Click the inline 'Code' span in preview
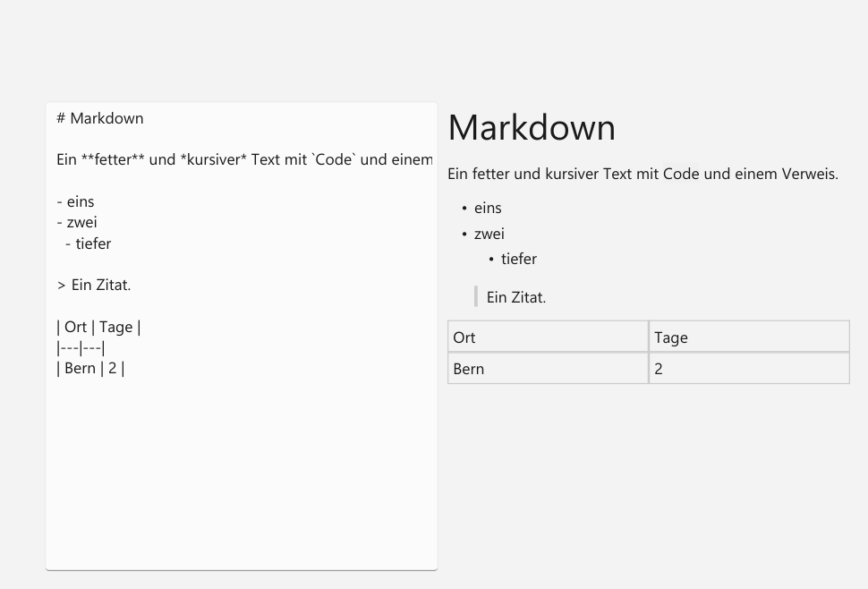868x589 pixels. 681,174
